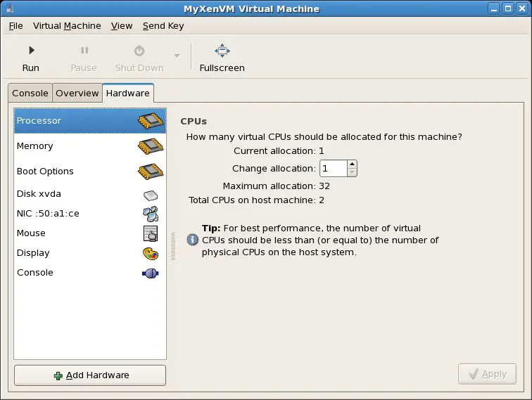532x400 pixels.
Task: Open the File menu
Action: 15,26
